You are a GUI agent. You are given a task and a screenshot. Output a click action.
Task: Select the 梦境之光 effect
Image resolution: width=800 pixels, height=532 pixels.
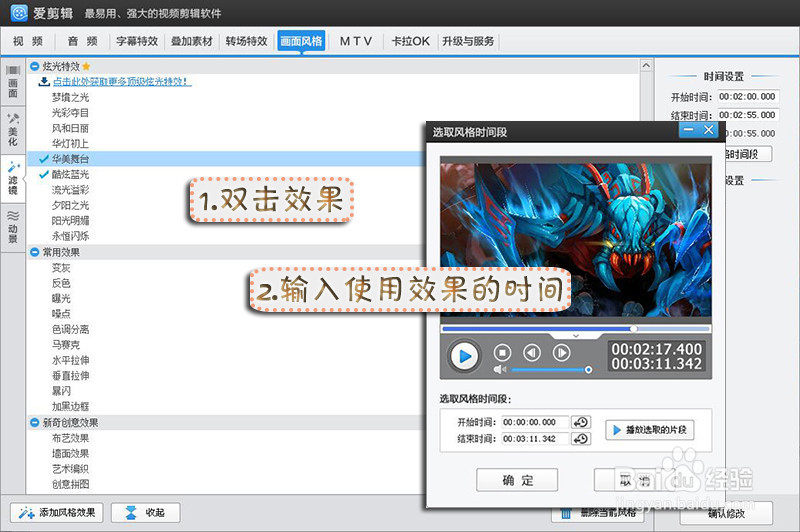click(x=70, y=97)
